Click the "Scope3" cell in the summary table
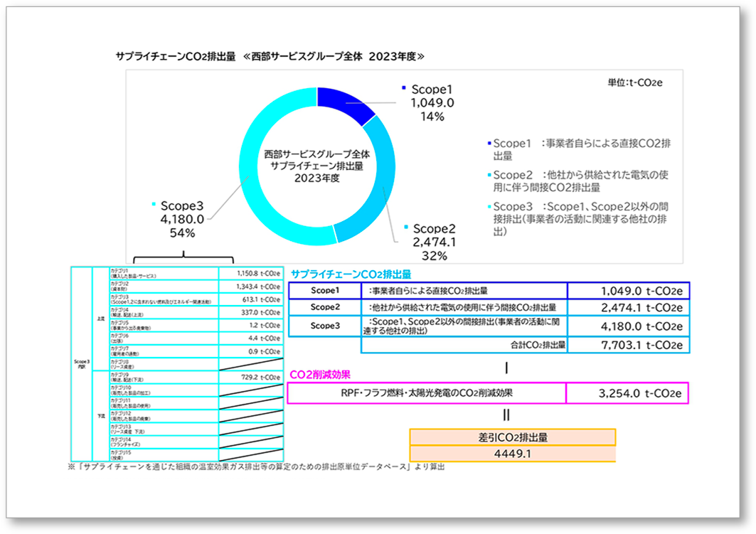756x534 pixels. [325, 326]
